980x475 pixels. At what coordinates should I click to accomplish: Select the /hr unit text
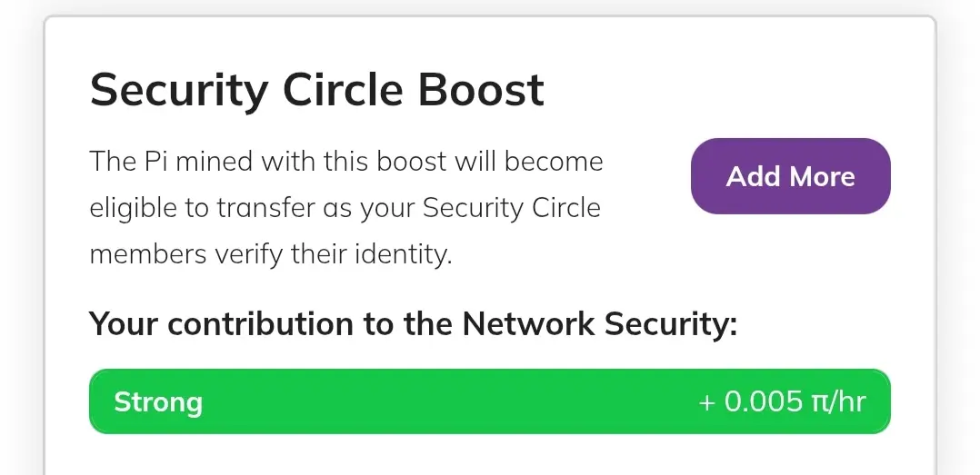tap(847, 401)
